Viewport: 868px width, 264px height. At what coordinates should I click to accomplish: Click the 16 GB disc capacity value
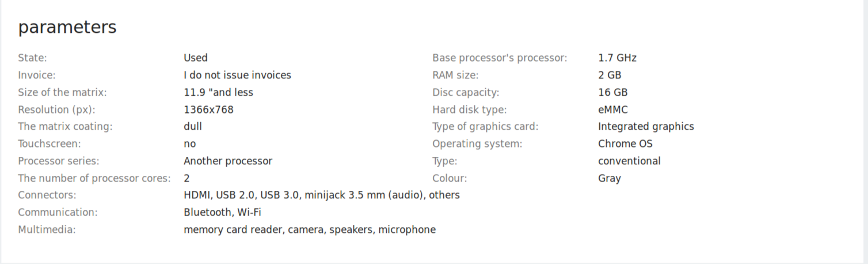pyautogui.click(x=612, y=92)
